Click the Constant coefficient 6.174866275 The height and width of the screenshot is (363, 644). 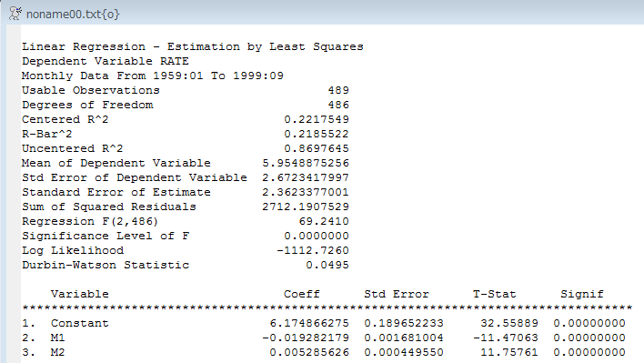click(x=309, y=324)
